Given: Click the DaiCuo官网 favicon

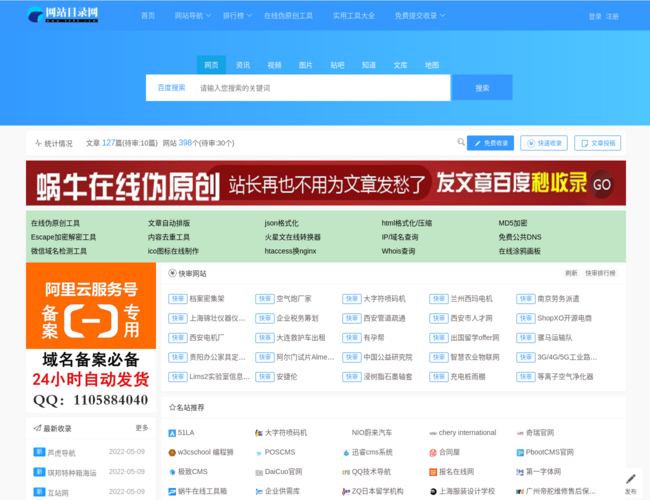Looking at the screenshot, I should [x=259, y=472].
